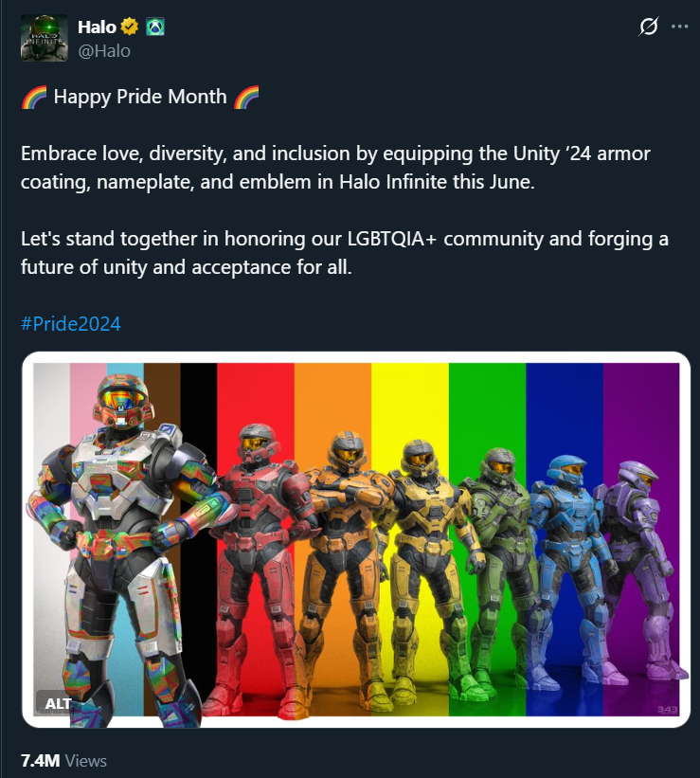Click the Grok slashed-circle icon
This screenshot has width=700, height=778.
click(x=649, y=27)
